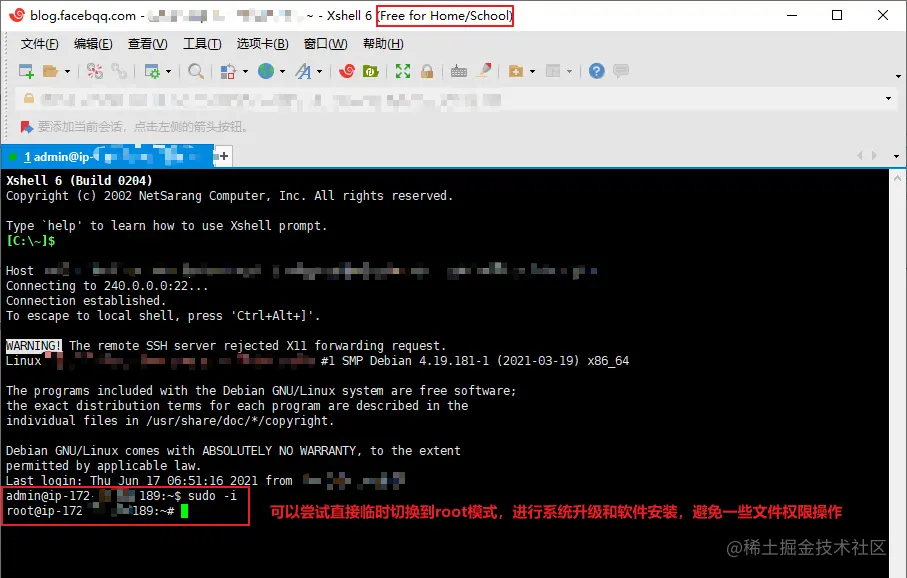Click the speech bubble feedback icon
This screenshot has width=907, height=578.
pyautogui.click(x=621, y=71)
